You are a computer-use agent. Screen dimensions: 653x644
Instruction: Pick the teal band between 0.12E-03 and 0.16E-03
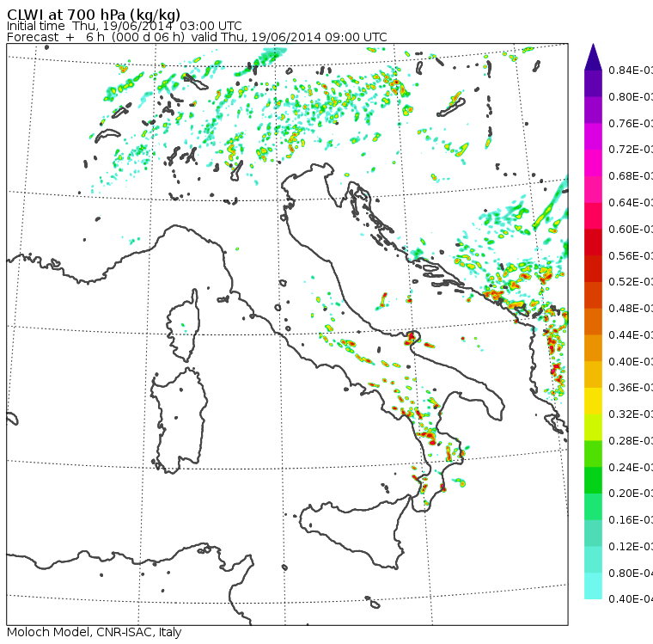(x=594, y=533)
